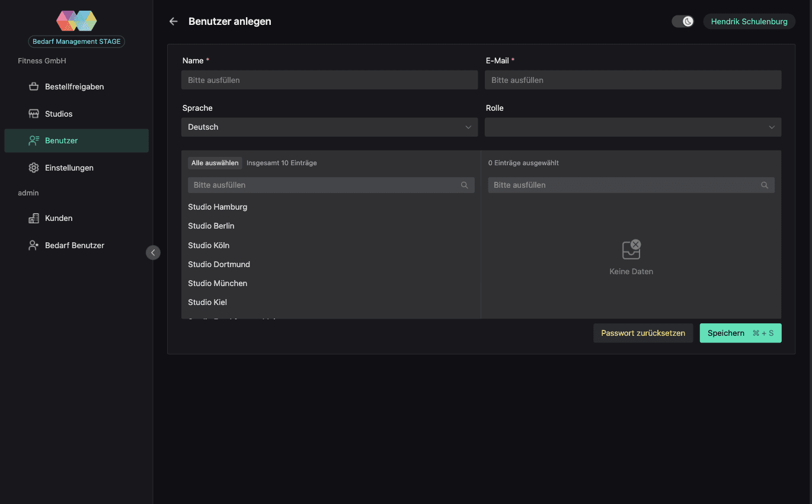Open Bestellfreigaben basket icon in sidebar
This screenshot has width=812, height=504.
pyautogui.click(x=34, y=86)
